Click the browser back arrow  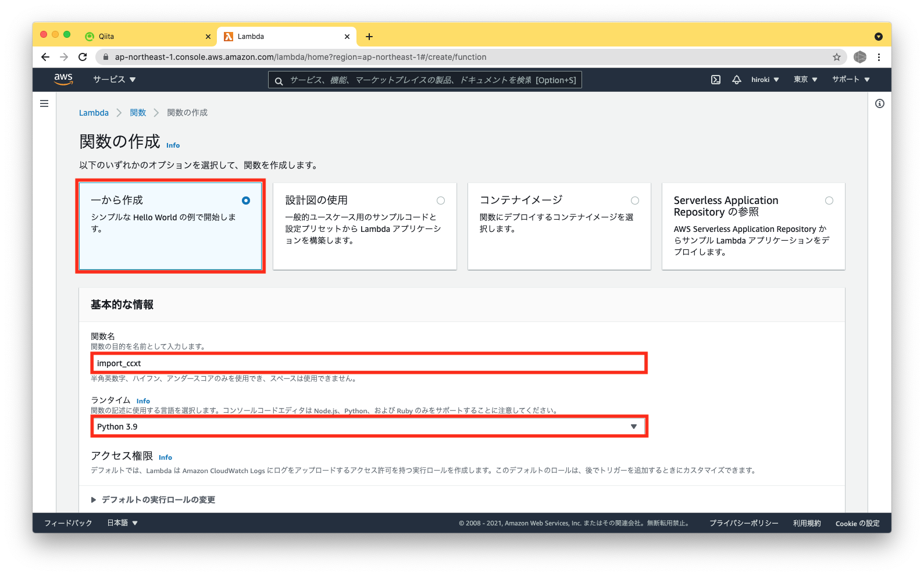45,57
